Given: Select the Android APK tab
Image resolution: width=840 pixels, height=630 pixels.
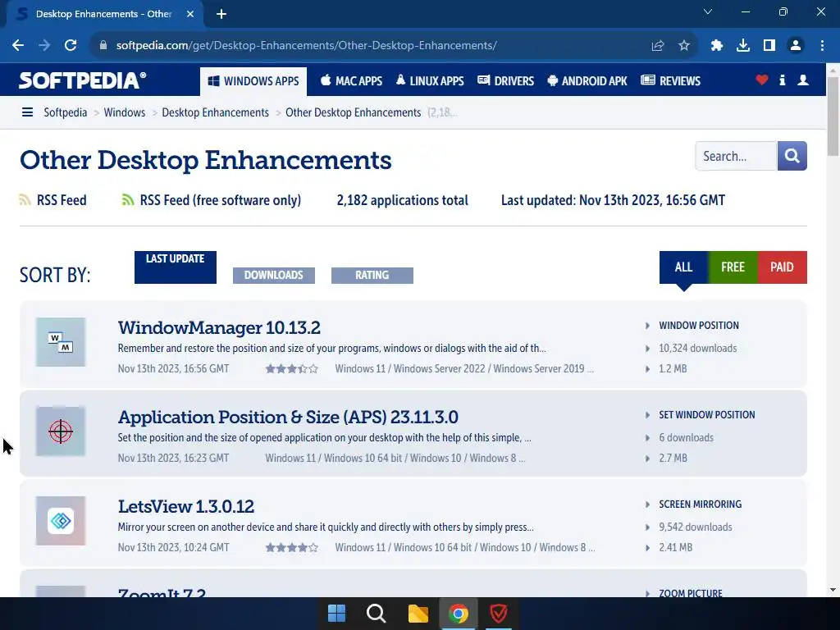Looking at the screenshot, I should (x=587, y=81).
